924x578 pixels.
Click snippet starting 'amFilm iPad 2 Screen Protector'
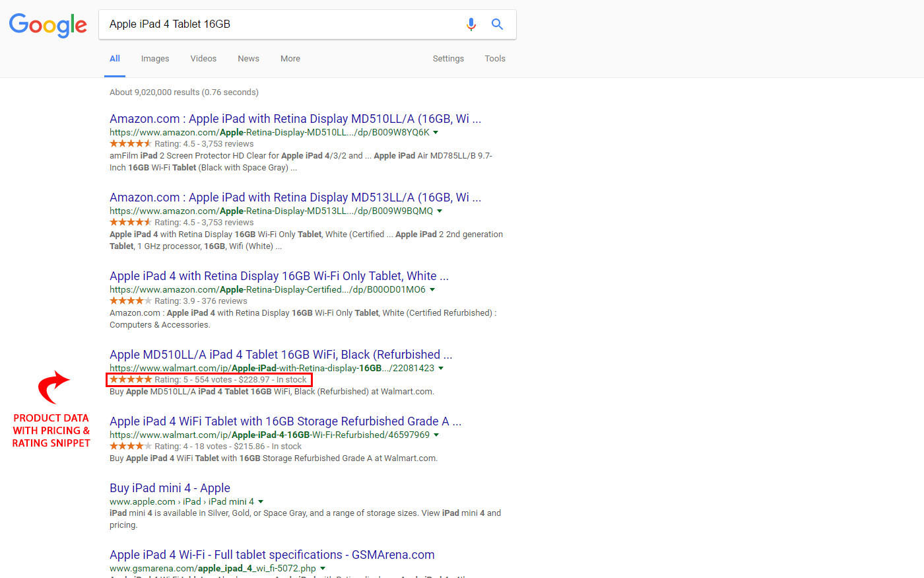point(301,162)
